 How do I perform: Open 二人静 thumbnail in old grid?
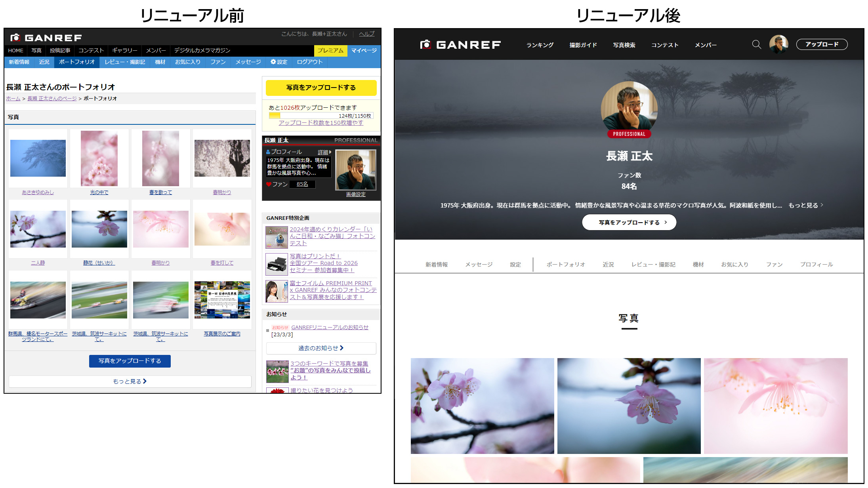(x=38, y=229)
